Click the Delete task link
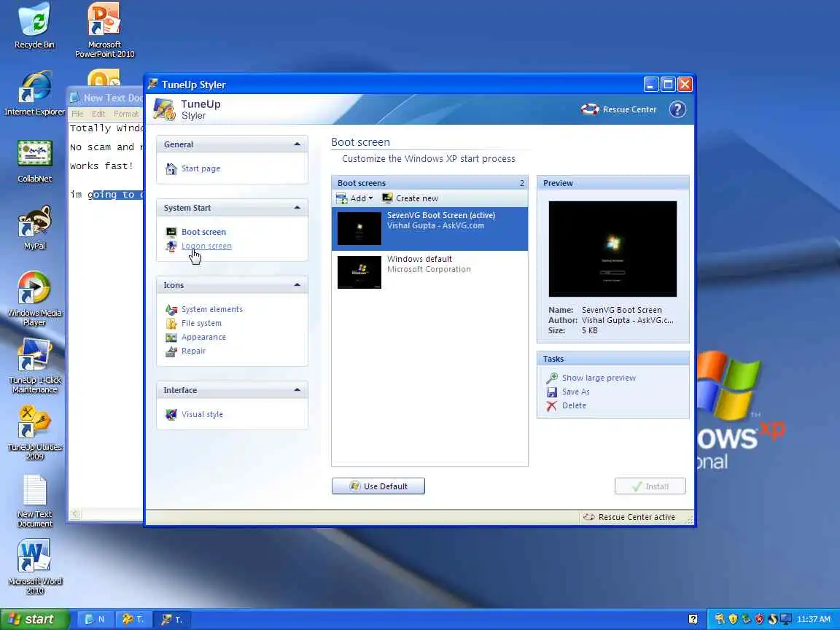 click(x=574, y=405)
